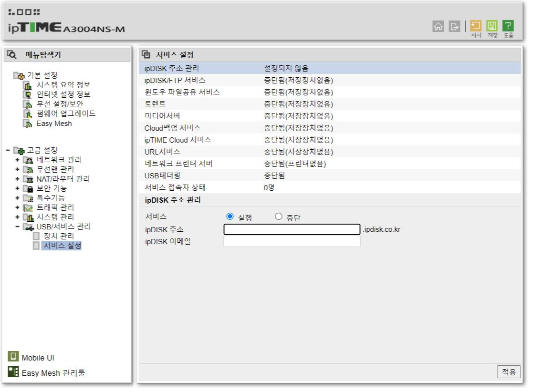This screenshot has width=533, height=392.
Task: Select the Cloud백업 서비스 row
Action: tap(330, 128)
